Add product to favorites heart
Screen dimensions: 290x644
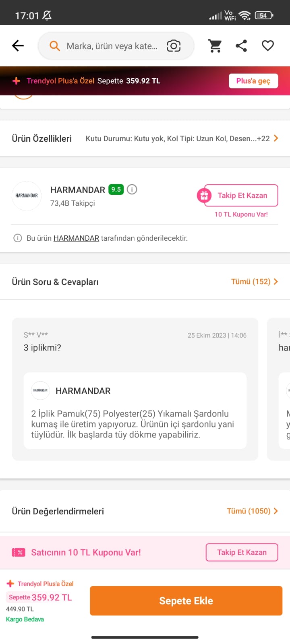point(268,46)
